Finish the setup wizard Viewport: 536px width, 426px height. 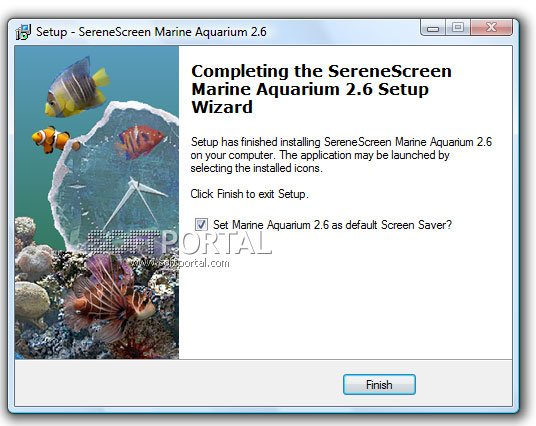(379, 385)
